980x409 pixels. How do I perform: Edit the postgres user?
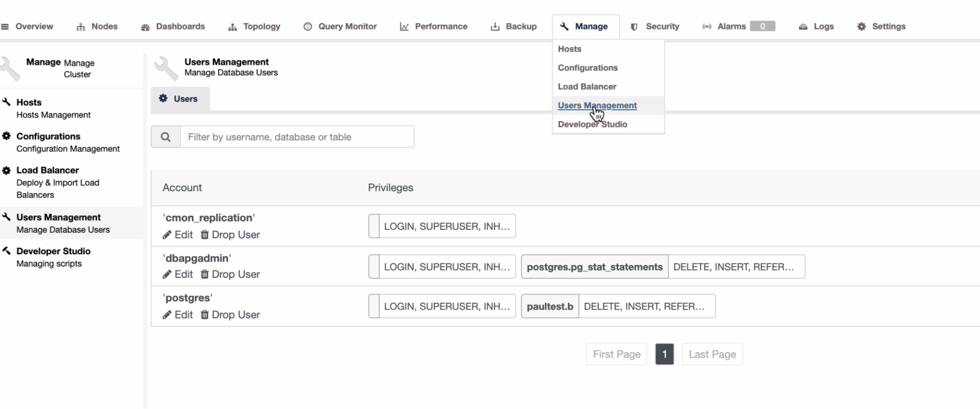pos(178,314)
